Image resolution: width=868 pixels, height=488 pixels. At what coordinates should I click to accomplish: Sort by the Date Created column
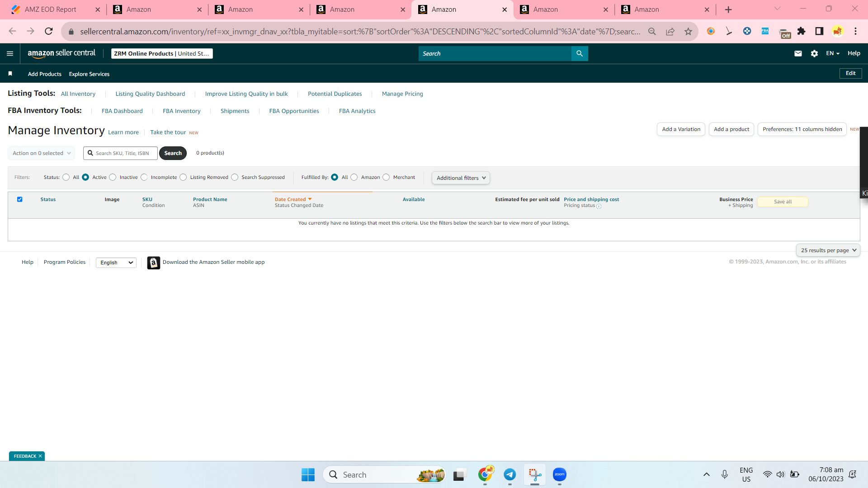point(293,199)
